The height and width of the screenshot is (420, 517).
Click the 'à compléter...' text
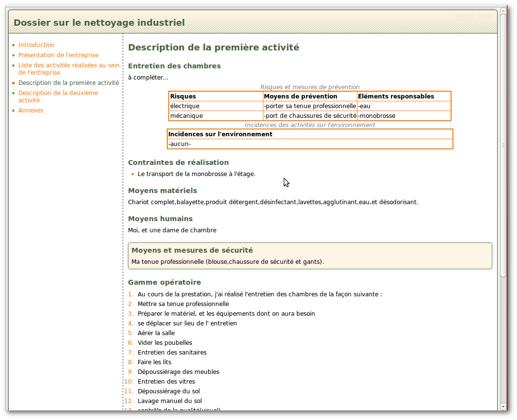coord(148,78)
